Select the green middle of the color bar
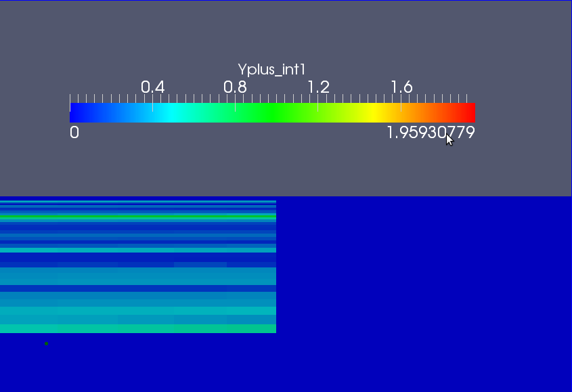 pyautogui.click(x=271, y=112)
